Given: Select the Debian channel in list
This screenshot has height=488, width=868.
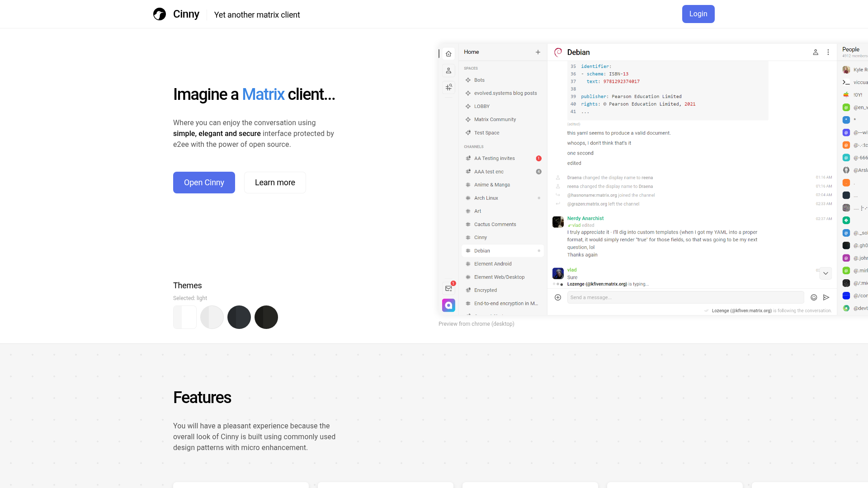Looking at the screenshot, I should (502, 251).
